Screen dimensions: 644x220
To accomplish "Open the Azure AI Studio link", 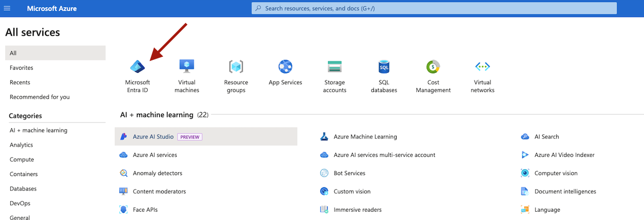I will point(153,137).
